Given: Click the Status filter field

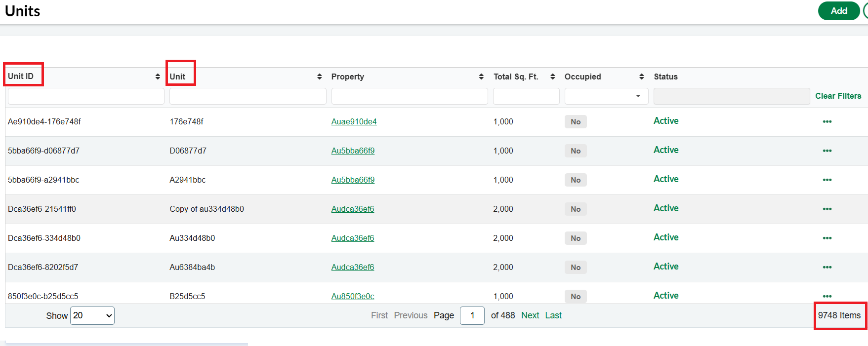Looking at the screenshot, I should (732, 96).
